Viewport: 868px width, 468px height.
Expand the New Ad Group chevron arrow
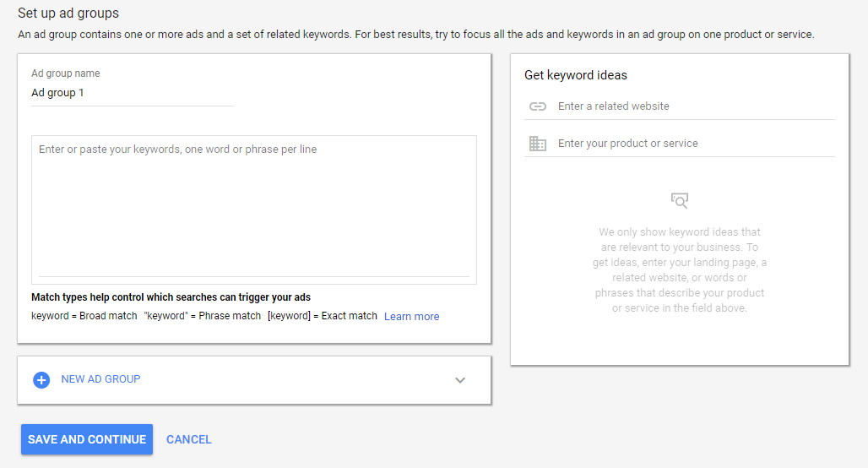coord(460,380)
